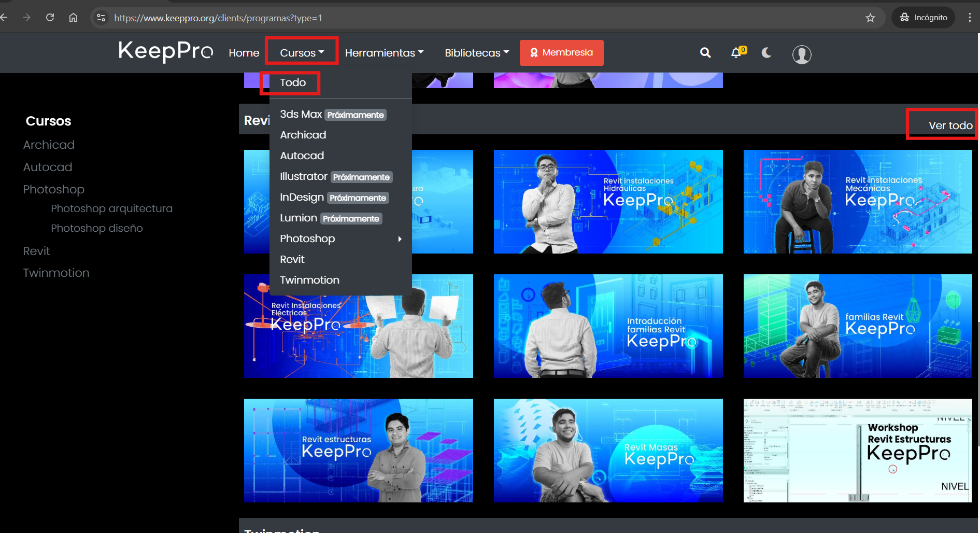Viewport: 980px width, 533px height.
Task: Open Workshop Revit Estructuras course thumbnail
Action: point(858,451)
